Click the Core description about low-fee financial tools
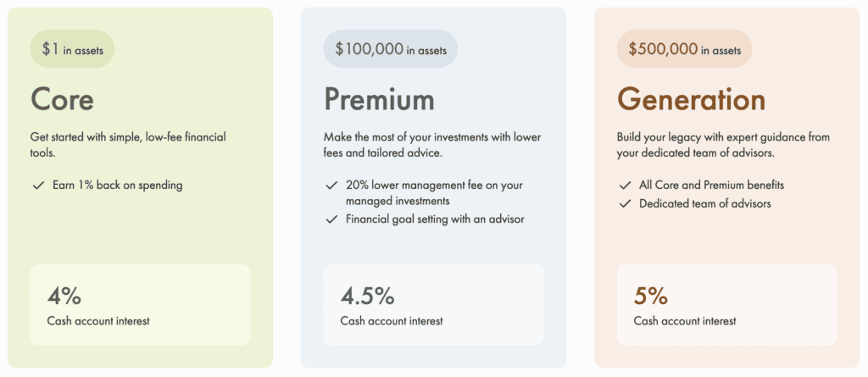This screenshot has height=377, width=868. pyautogui.click(x=128, y=145)
